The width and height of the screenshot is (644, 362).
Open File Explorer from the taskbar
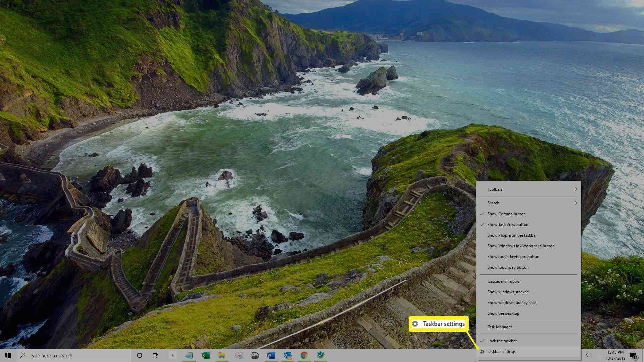[222, 355]
